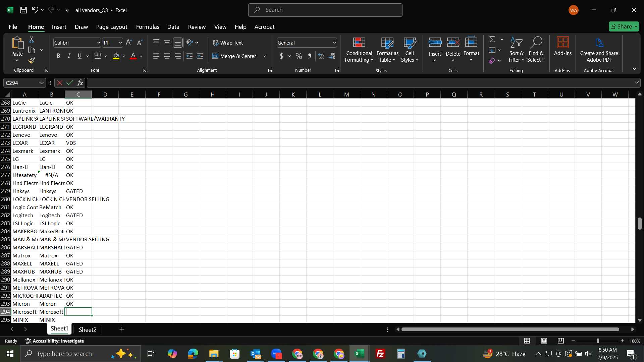Decrease font size with smaller A icon
This screenshot has width=644, height=362.
tap(140, 43)
